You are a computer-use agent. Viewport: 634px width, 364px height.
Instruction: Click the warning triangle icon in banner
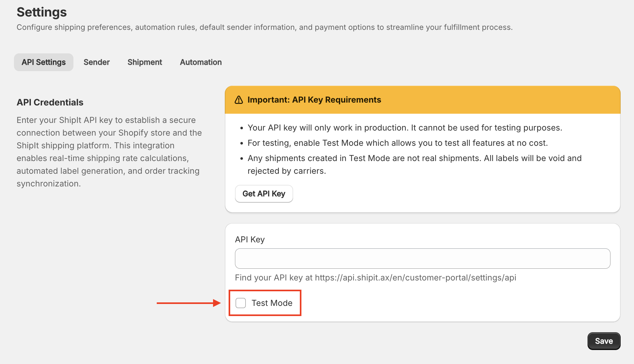pos(238,100)
